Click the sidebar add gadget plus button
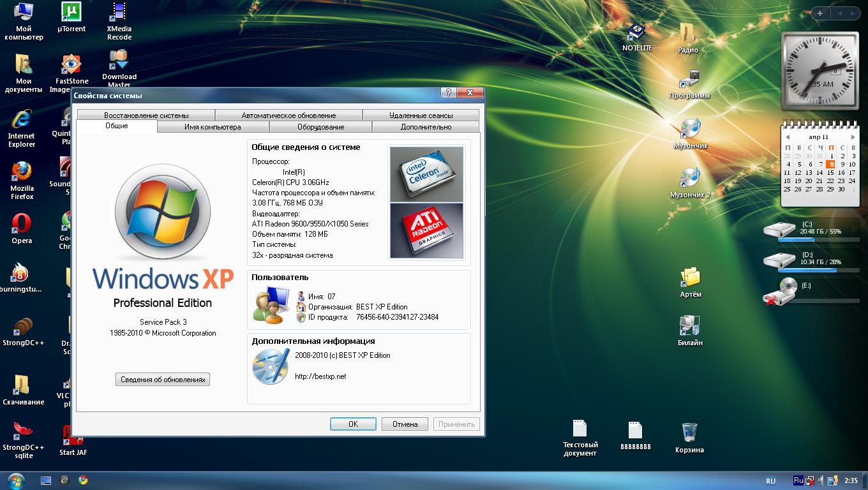 click(820, 13)
